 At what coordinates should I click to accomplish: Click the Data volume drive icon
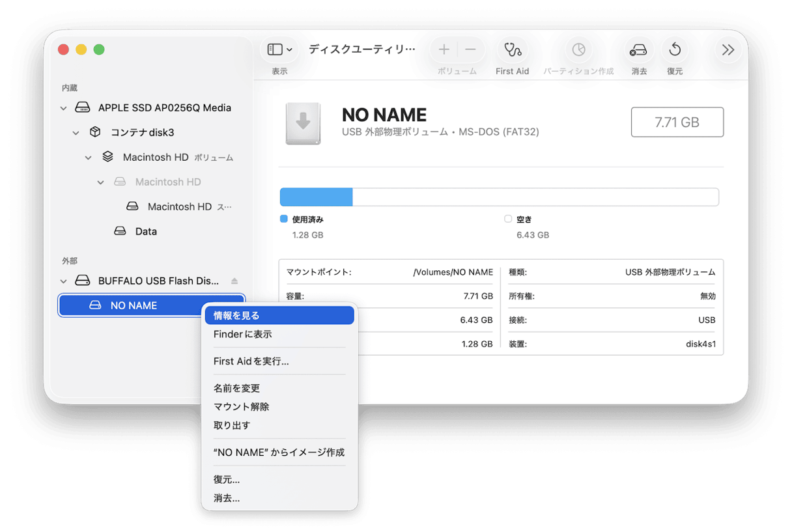point(120,231)
